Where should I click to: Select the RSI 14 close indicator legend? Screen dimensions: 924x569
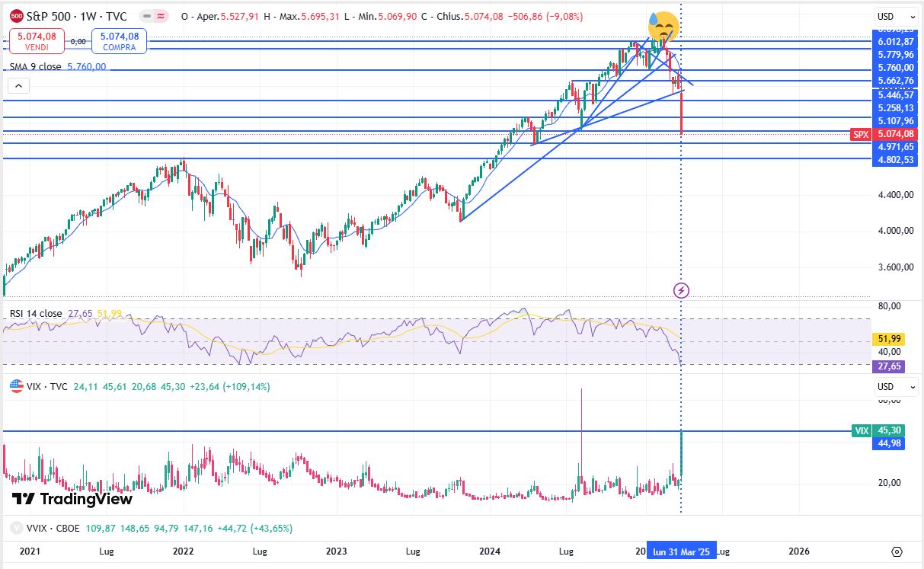(36, 314)
